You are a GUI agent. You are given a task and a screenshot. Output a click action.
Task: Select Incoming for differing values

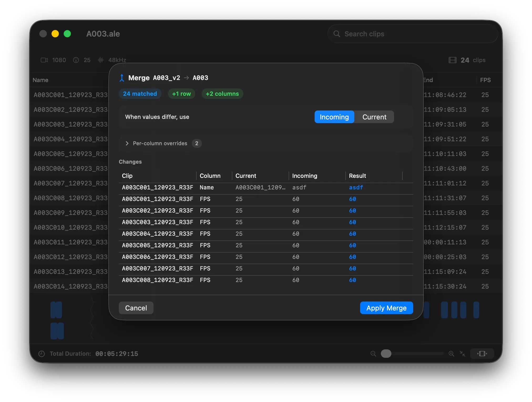click(334, 117)
